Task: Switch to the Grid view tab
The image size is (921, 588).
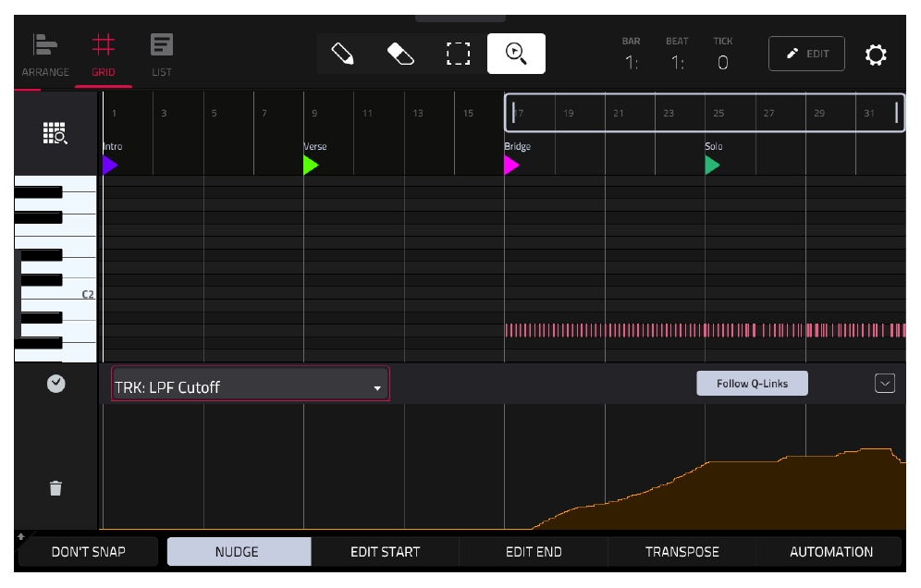Action: click(104, 55)
